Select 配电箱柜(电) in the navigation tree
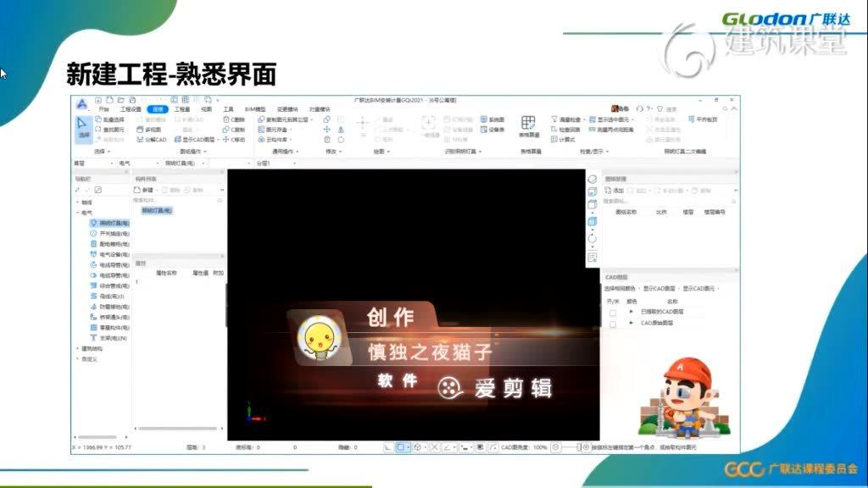This screenshot has width=868, height=488. coord(109,243)
